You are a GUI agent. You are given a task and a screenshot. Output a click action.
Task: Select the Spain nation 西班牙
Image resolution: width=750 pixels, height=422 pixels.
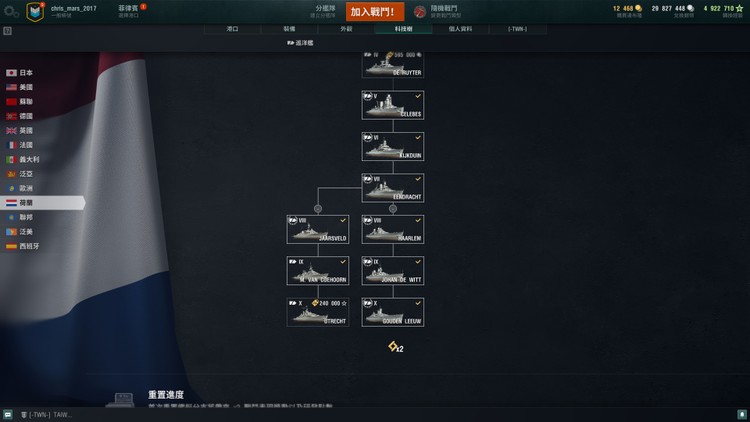click(x=22, y=246)
